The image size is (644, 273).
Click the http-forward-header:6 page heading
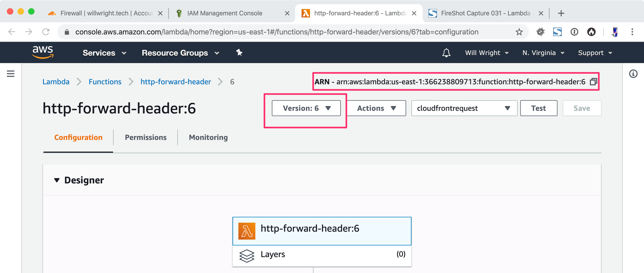pos(119,108)
